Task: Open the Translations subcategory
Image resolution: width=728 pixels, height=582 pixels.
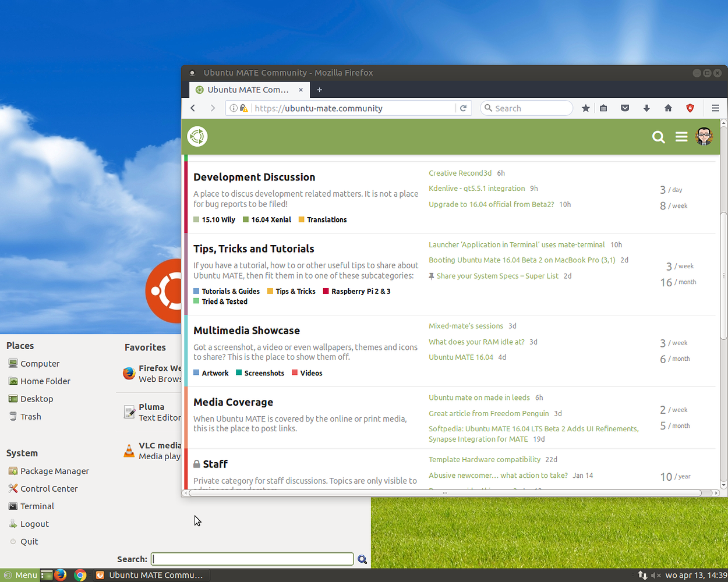Action: pos(323,220)
